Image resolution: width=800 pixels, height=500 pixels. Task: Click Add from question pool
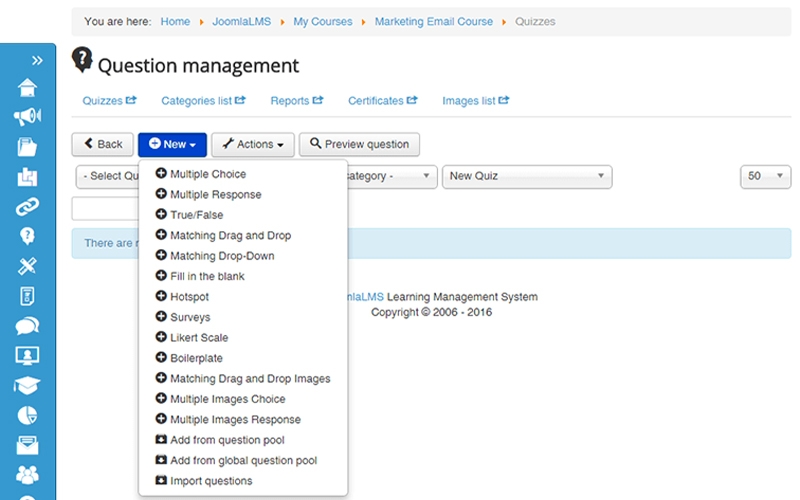tap(227, 439)
